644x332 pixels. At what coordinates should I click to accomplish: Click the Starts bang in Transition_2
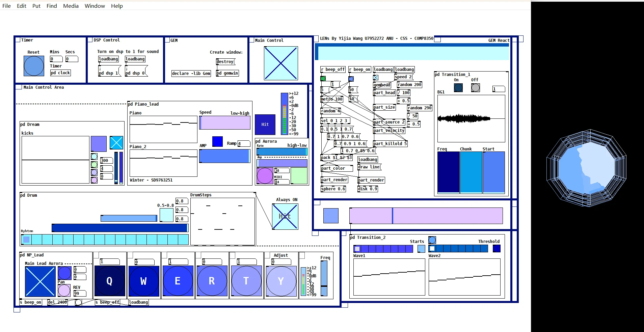coord(432,240)
